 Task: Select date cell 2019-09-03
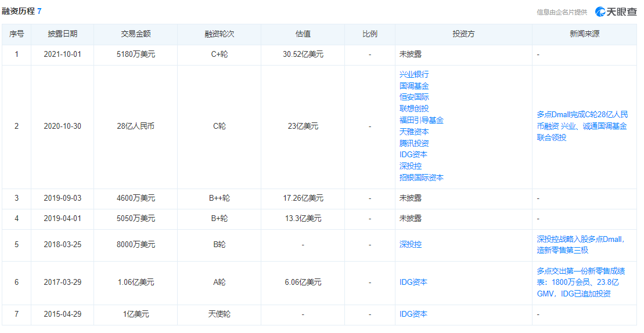(63, 198)
